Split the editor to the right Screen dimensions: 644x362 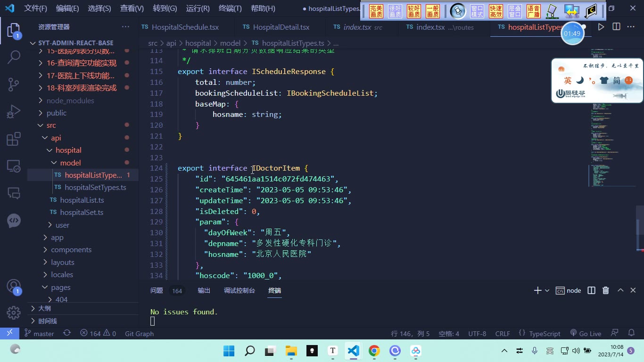click(616, 27)
